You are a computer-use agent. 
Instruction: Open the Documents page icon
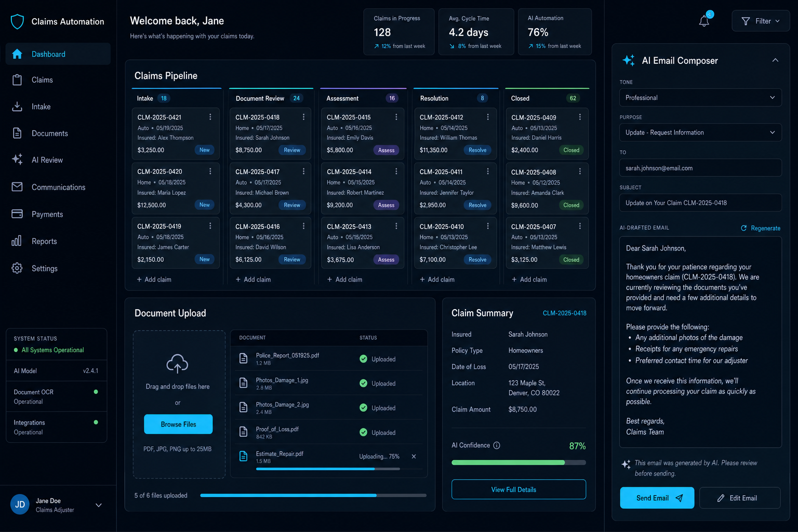[17, 133]
